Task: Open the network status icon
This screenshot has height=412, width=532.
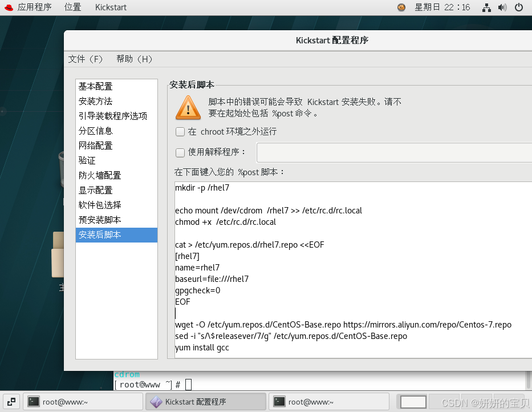Action: click(x=486, y=7)
